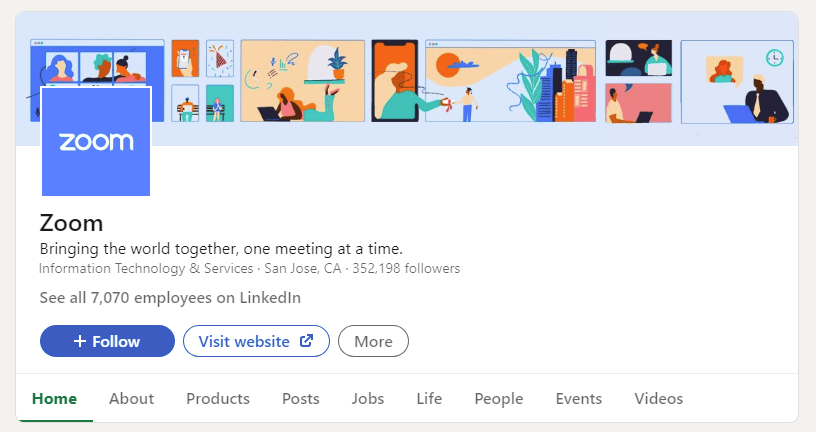Click the orange phone illustration in banner

(394, 81)
